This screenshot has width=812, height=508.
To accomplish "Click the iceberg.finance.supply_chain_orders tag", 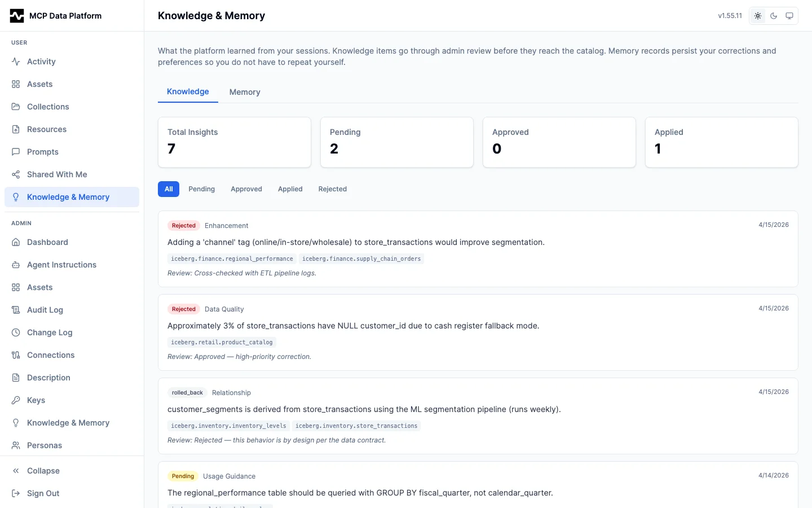I will (361, 259).
